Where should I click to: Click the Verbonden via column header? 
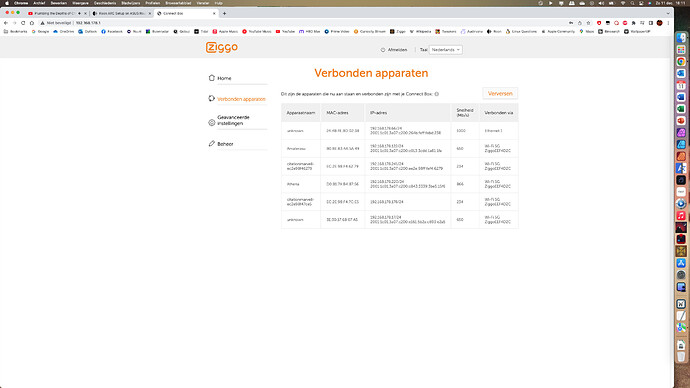click(x=499, y=113)
